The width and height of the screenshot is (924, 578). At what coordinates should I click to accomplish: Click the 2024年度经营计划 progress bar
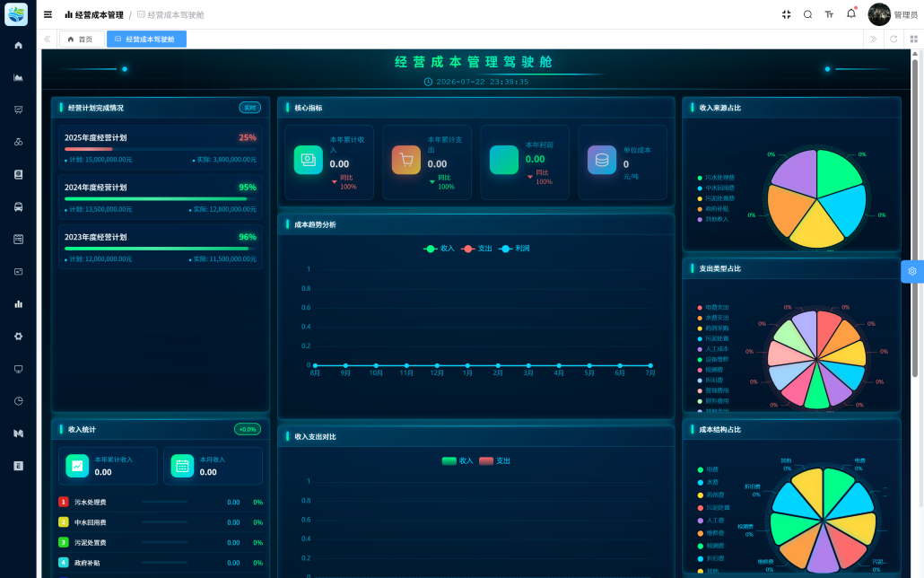point(161,198)
